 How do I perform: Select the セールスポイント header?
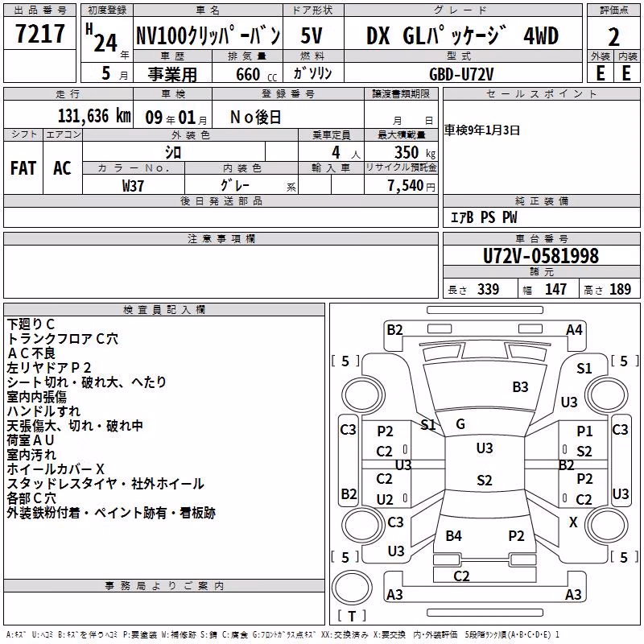541,93
